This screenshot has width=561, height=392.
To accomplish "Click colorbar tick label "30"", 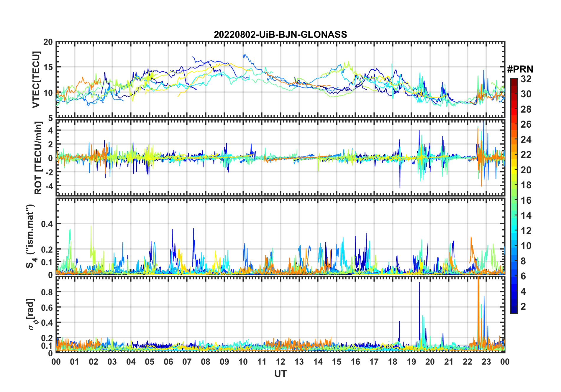I will (x=526, y=94).
